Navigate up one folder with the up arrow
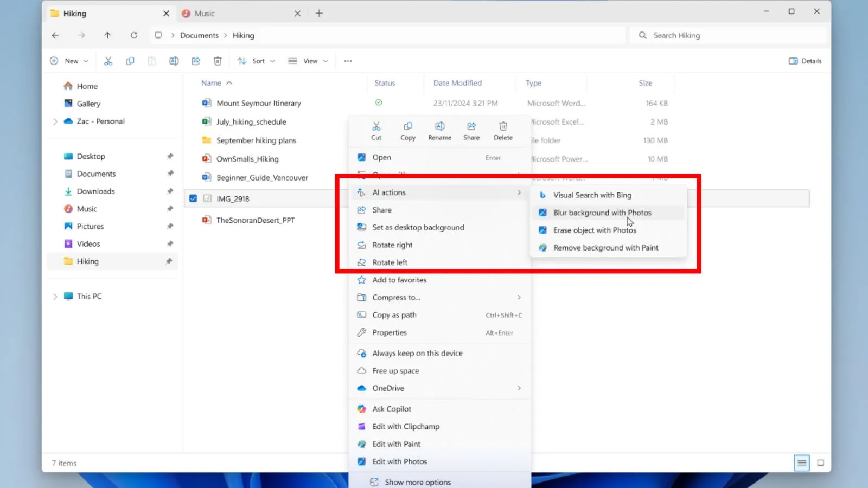Screen dimensions: 868x488 click(108, 35)
